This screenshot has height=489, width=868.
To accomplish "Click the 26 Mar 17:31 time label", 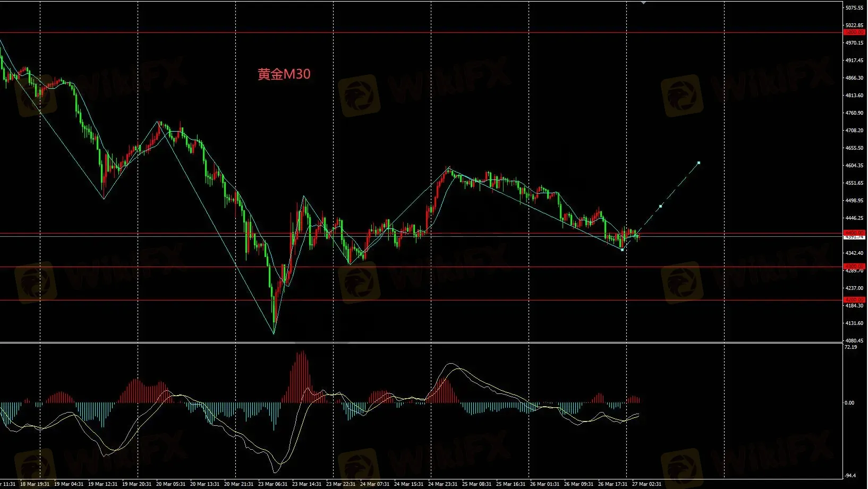I will 612,484.
